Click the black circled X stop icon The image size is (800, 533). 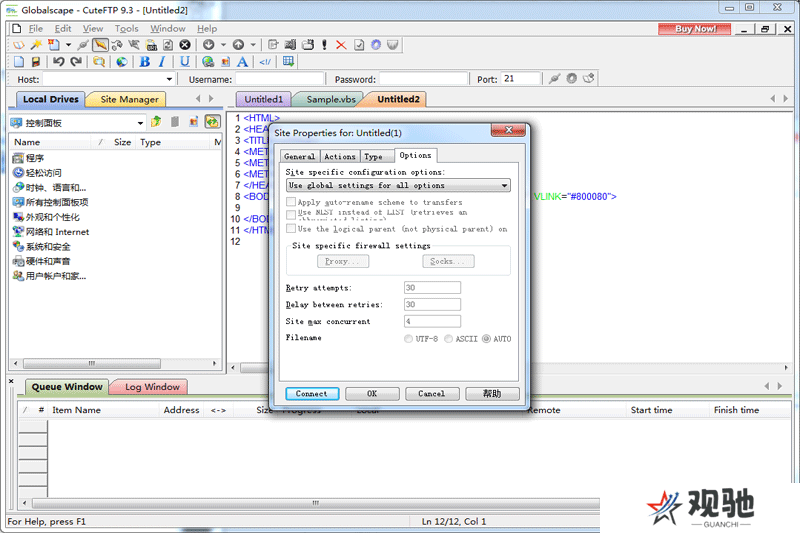(185, 45)
